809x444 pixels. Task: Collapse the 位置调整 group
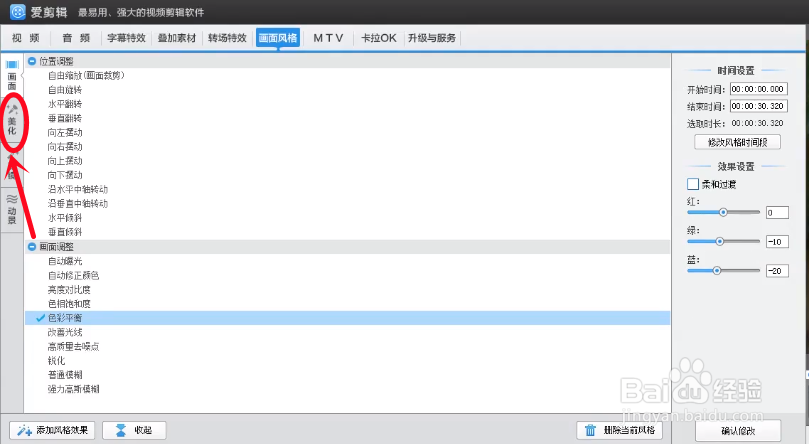[x=32, y=61]
